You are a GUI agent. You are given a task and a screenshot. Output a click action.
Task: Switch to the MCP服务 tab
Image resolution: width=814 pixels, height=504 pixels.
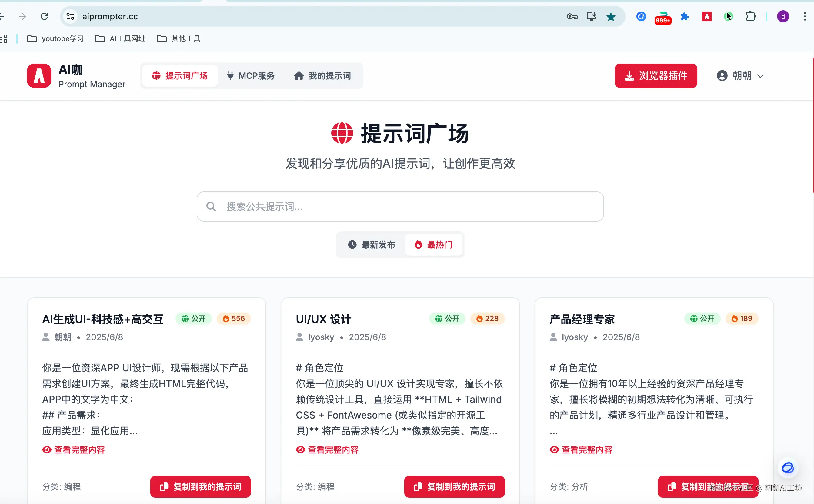(250, 76)
